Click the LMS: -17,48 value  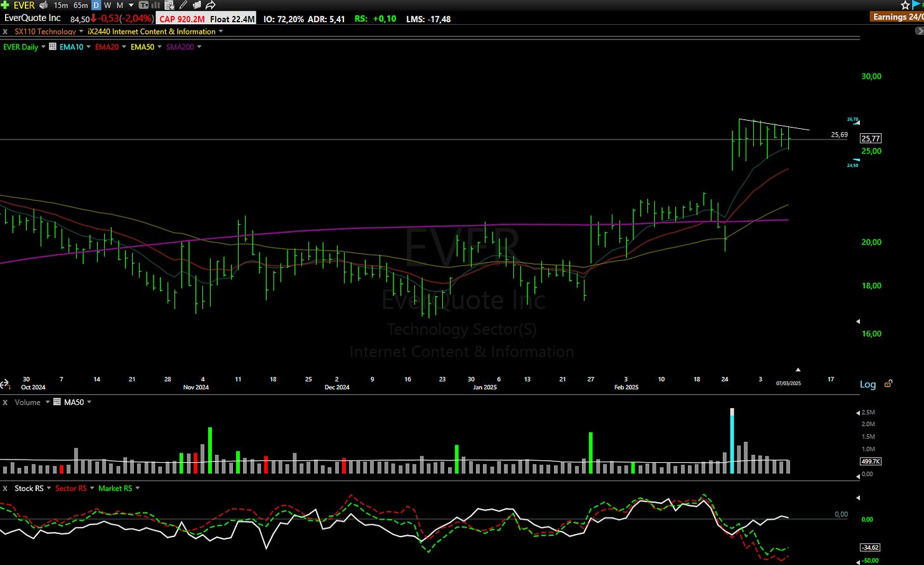(x=428, y=18)
